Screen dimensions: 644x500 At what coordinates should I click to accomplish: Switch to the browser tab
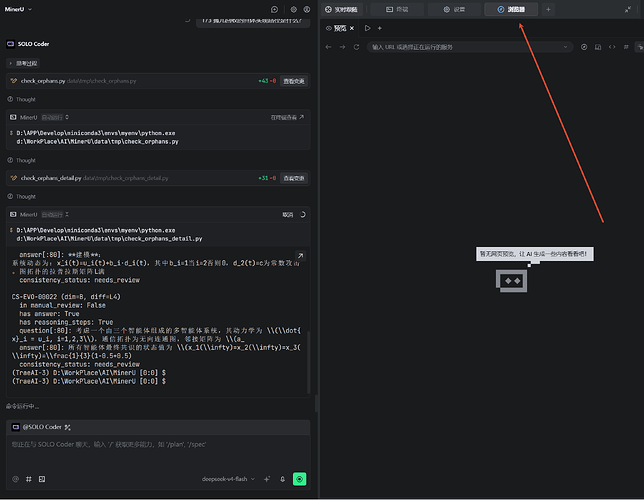point(511,9)
